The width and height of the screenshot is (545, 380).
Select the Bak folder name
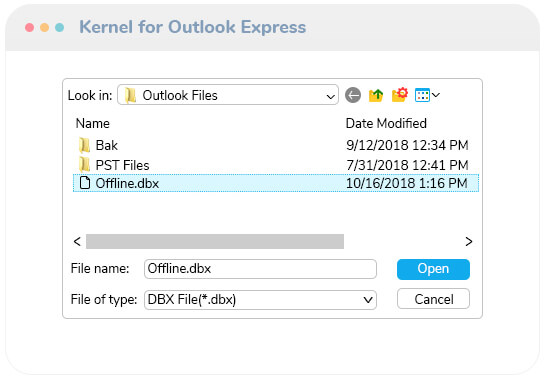(106, 145)
